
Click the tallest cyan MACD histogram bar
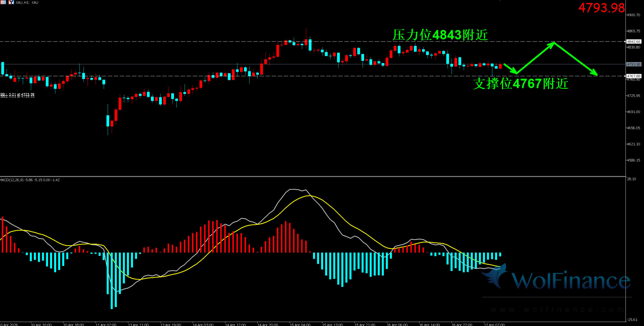point(112,281)
